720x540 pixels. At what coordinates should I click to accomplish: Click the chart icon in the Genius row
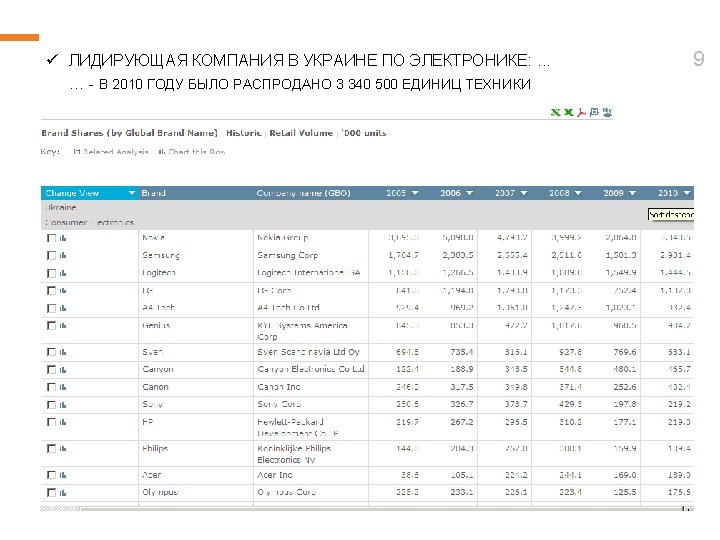[x=63, y=326]
